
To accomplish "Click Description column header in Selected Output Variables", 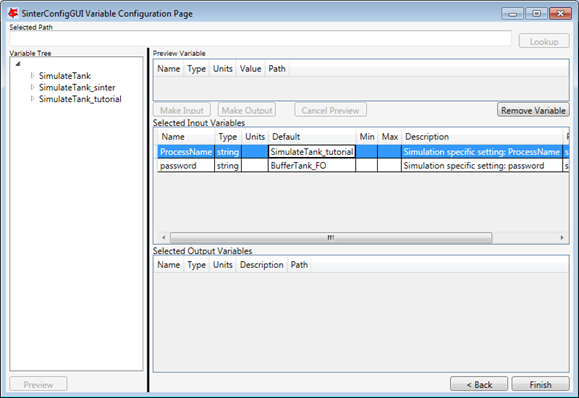I will 261,265.
